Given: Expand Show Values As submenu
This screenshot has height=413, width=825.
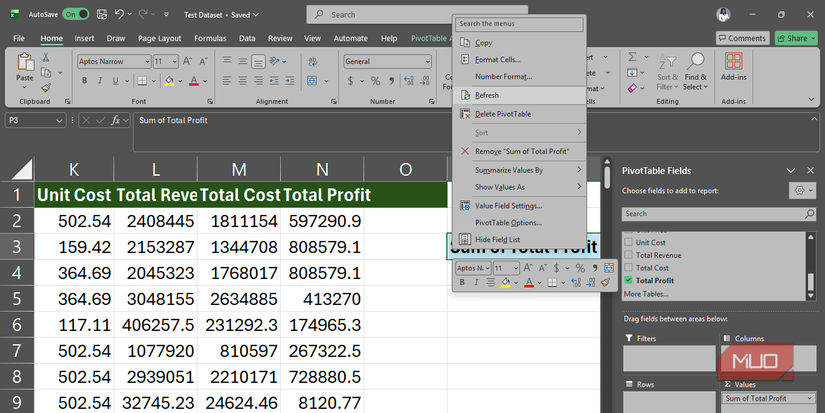Looking at the screenshot, I should [579, 186].
